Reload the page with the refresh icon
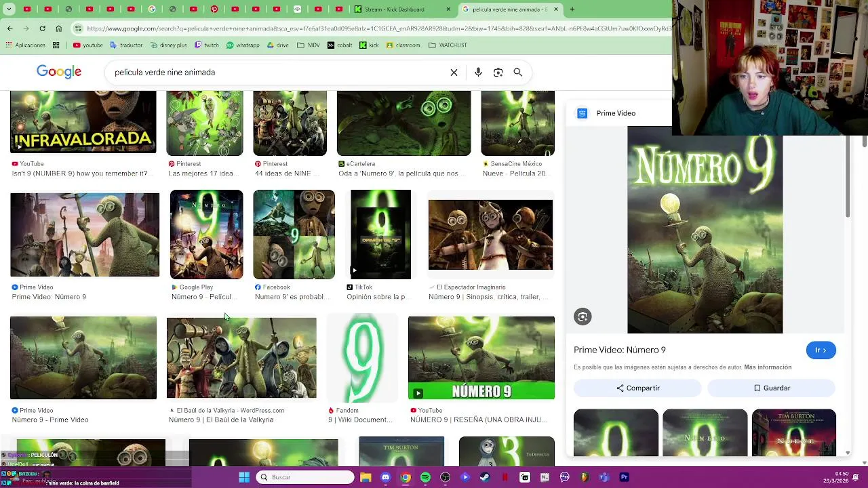Image resolution: width=868 pixels, height=488 pixels. tap(42, 28)
